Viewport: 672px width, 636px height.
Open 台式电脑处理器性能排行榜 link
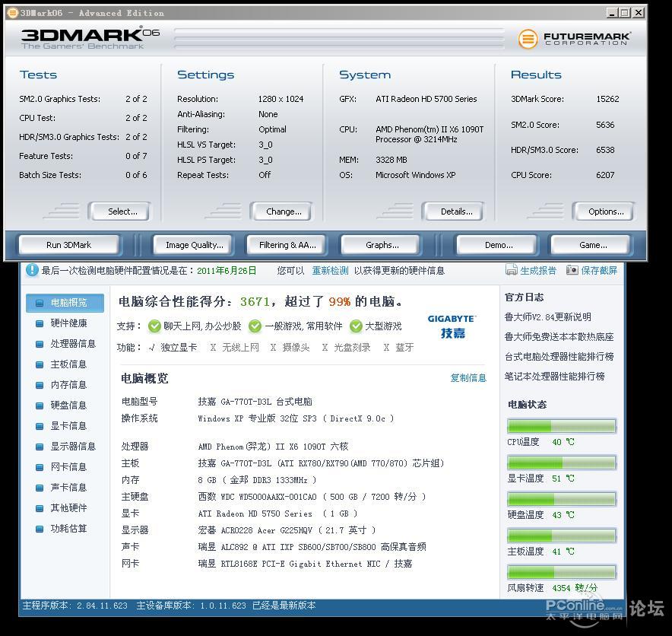point(559,356)
